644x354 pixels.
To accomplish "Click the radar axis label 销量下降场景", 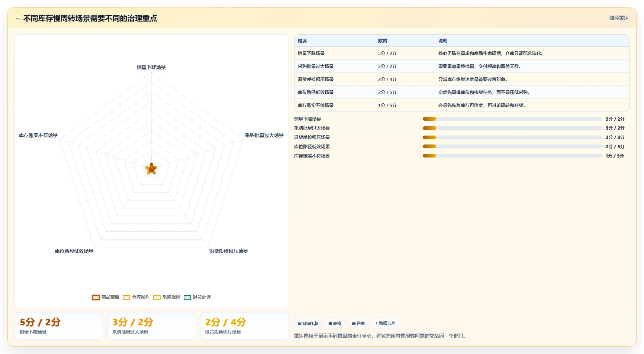I will pyautogui.click(x=151, y=67).
